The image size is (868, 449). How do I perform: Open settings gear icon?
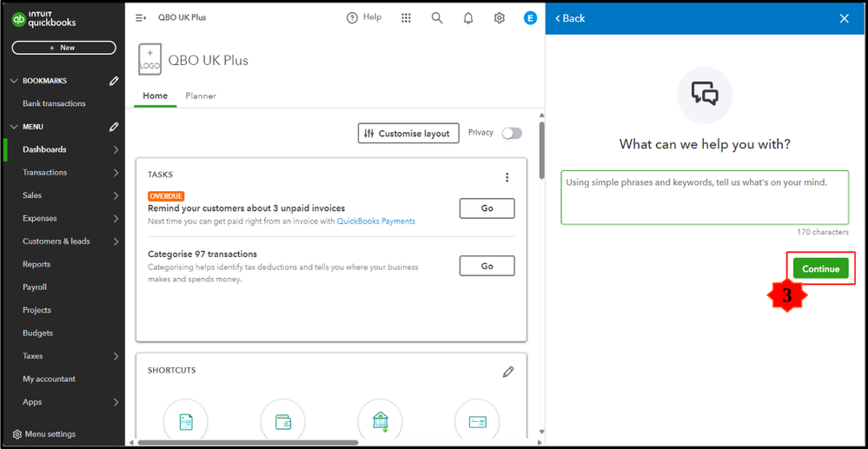coord(500,17)
